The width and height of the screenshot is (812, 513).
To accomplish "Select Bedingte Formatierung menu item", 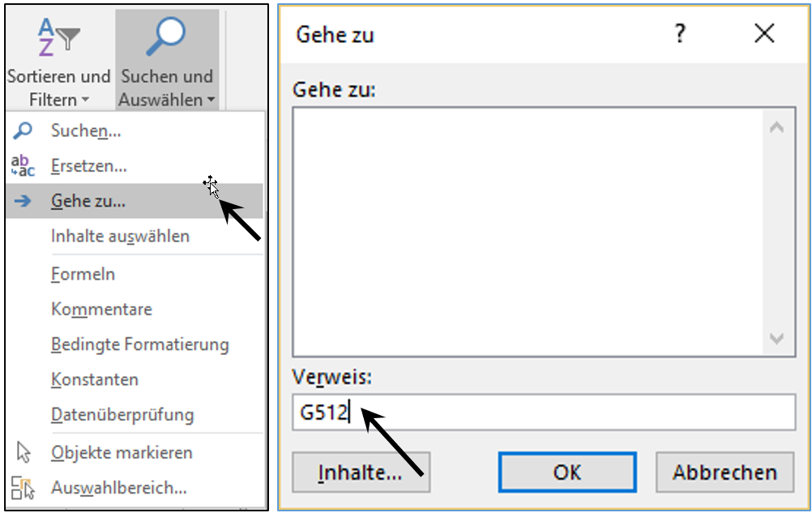I will (x=140, y=344).
